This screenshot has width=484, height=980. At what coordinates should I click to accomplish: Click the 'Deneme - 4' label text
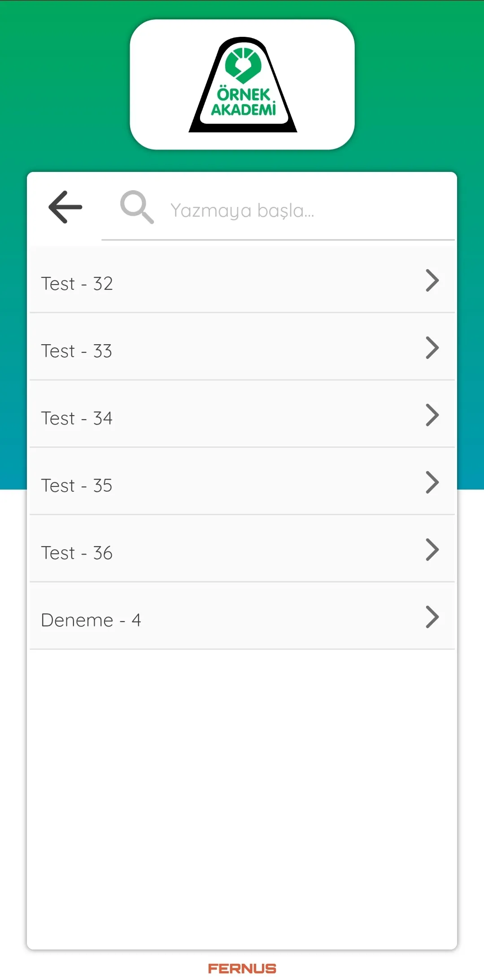(91, 620)
